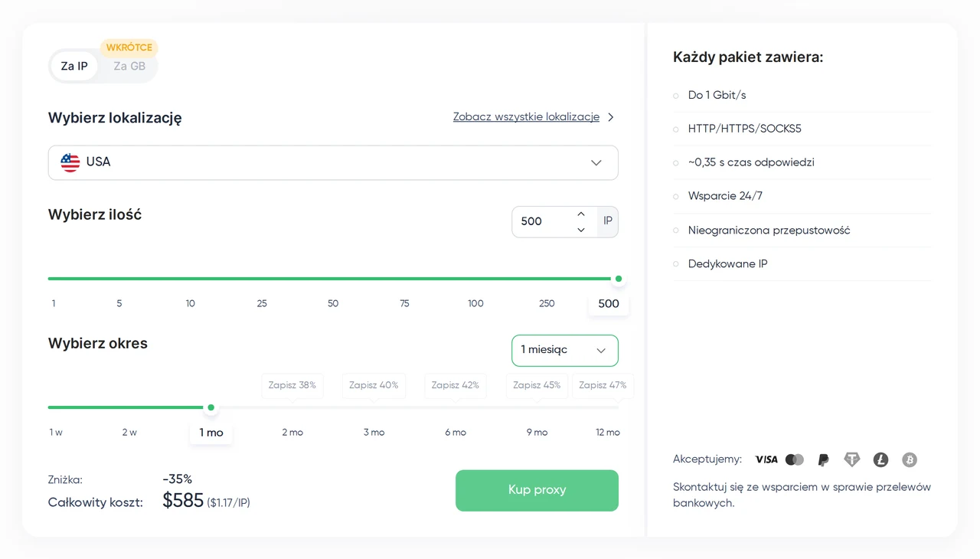Viewport: 980px width, 559px height.
Task: Open the 1 miesiąc period dropdown
Action: 565,350
